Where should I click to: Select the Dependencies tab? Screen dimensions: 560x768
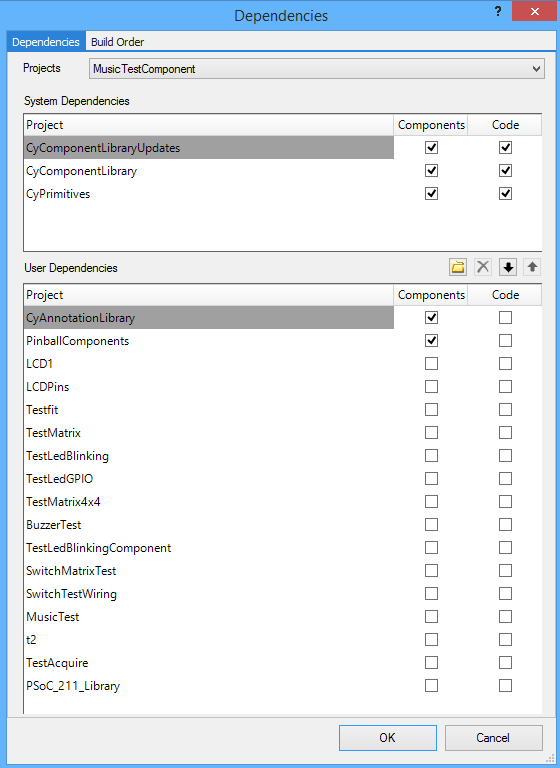click(x=46, y=42)
